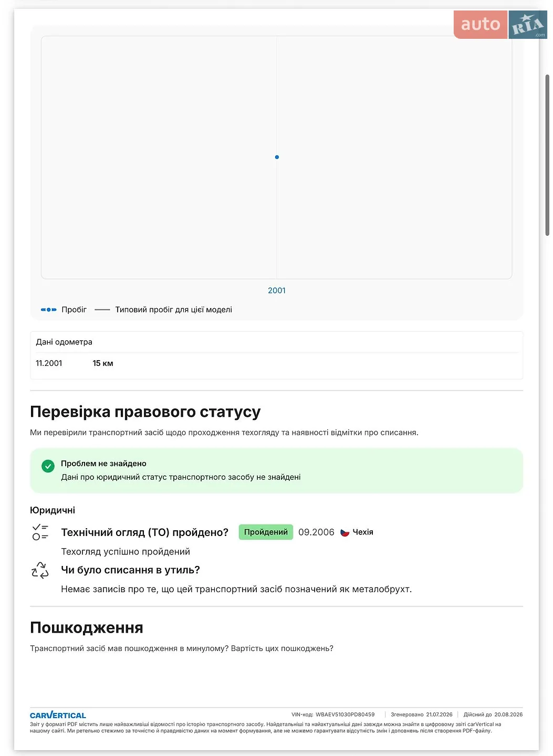This screenshot has width=553, height=756.
Task: Click the green checkmark status icon
Action: pos(48,466)
